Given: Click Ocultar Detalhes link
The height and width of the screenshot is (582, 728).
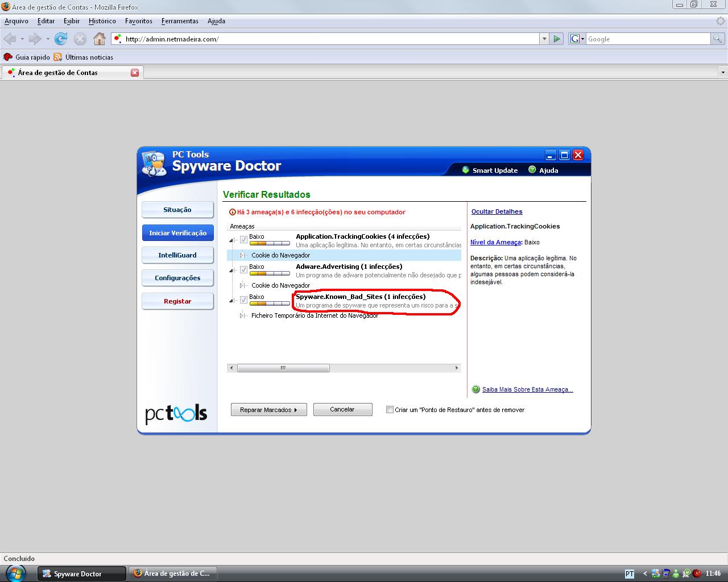Looking at the screenshot, I should 497,211.
